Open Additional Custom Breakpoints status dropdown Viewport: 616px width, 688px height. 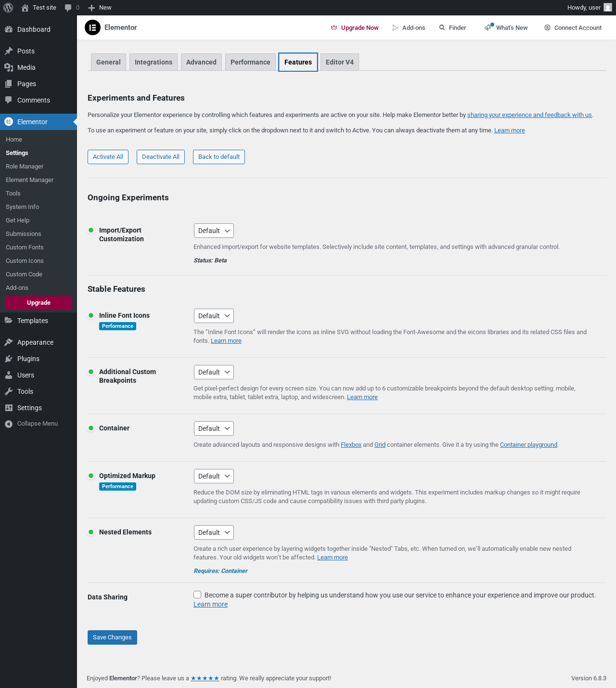tap(214, 372)
